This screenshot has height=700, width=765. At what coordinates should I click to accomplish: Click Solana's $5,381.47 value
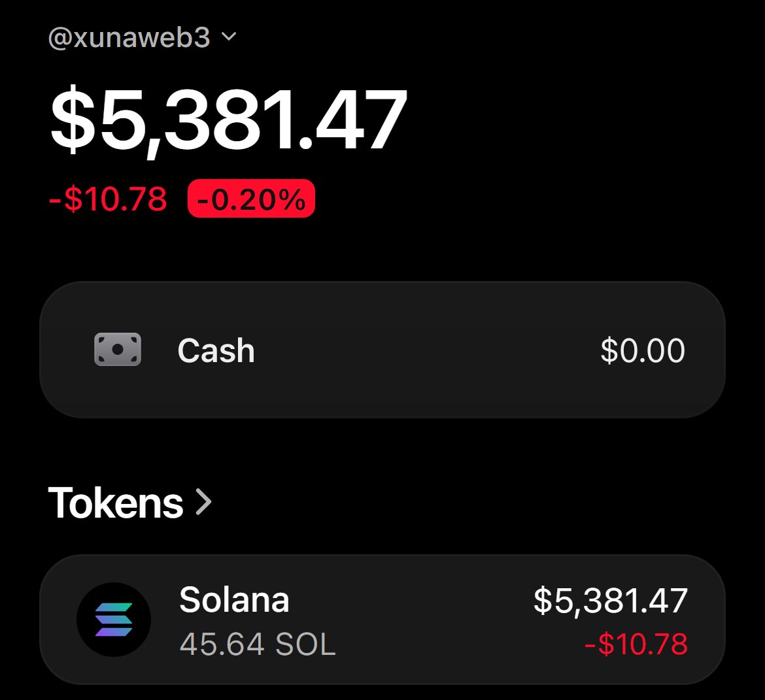pos(610,601)
